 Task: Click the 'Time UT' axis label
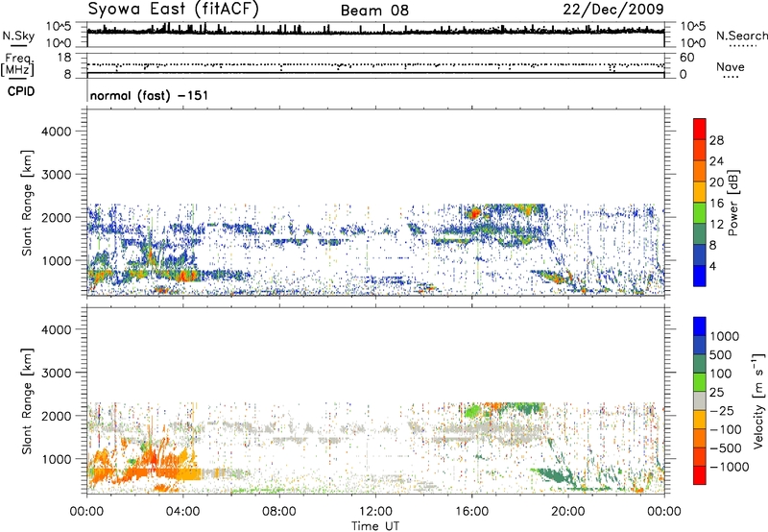375,526
